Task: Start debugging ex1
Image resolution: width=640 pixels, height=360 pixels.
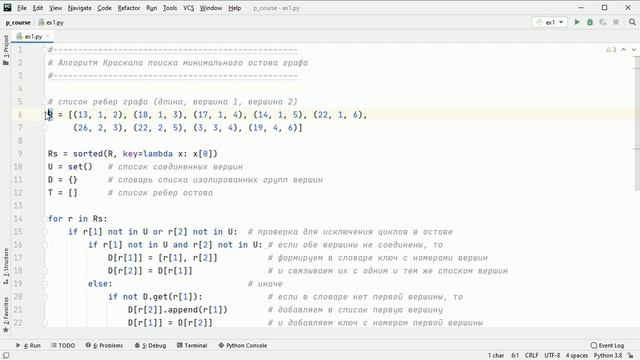Action: point(590,22)
